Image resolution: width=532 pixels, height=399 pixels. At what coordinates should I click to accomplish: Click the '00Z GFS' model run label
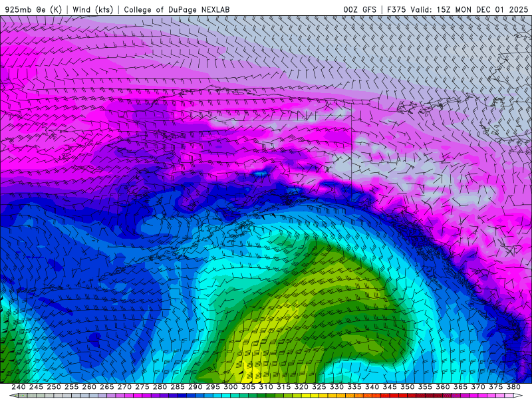click(x=360, y=9)
